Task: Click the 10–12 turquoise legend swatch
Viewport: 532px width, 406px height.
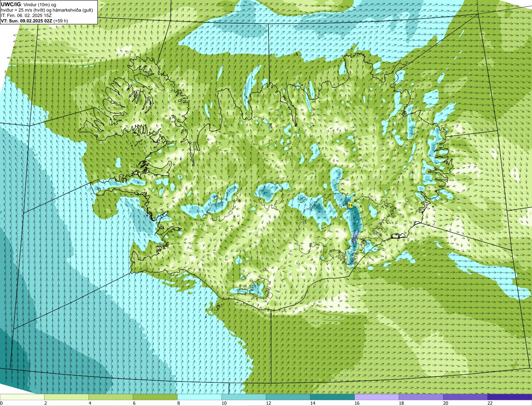Action: 244,397
